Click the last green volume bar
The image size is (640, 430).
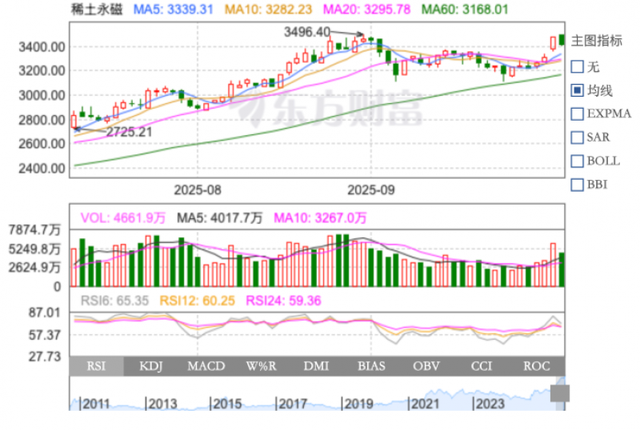click(x=562, y=269)
